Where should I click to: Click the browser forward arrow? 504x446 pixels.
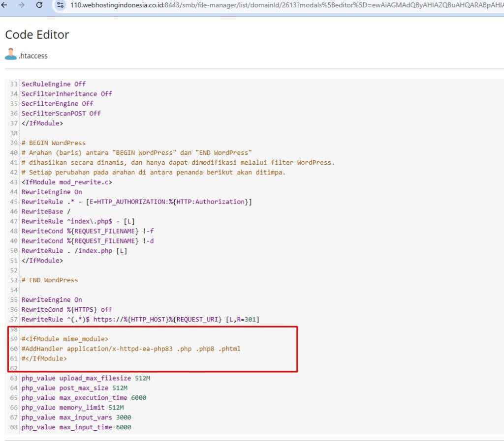click(x=21, y=5)
